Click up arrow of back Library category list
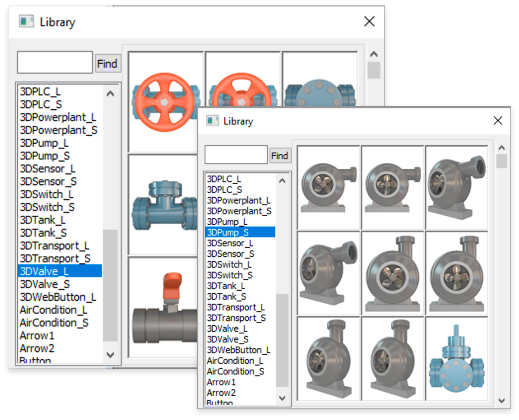519x420 pixels. coord(110,94)
